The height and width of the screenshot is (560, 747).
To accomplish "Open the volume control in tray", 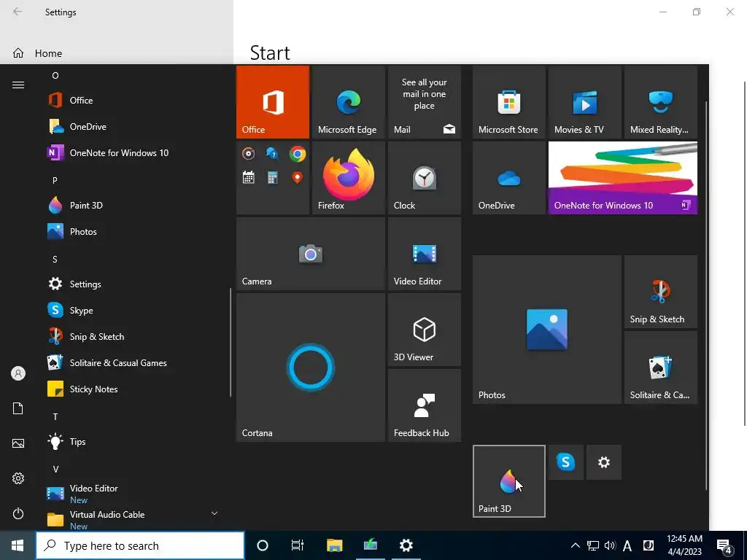I will (x=610, y=545).
